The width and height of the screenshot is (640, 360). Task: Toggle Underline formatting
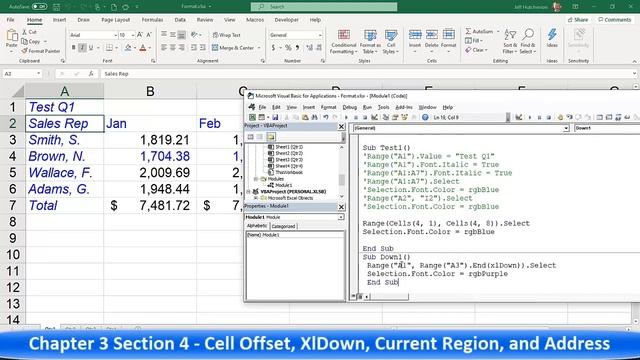91,48
